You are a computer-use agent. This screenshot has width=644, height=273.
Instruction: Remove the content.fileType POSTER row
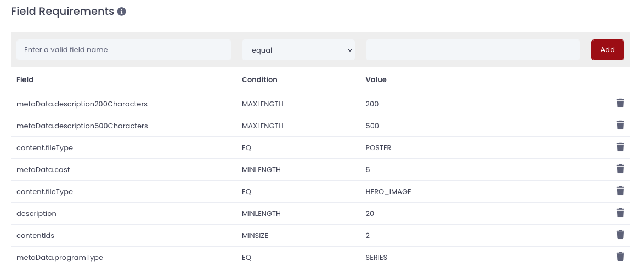(x=620, y=147)
